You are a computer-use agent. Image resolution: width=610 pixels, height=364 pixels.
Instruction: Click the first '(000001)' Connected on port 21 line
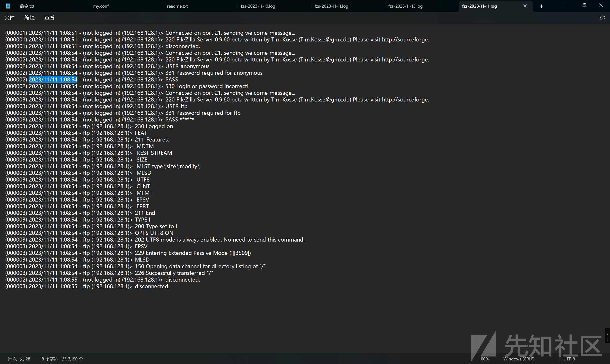pyautogui.click(x=150, y=33)
